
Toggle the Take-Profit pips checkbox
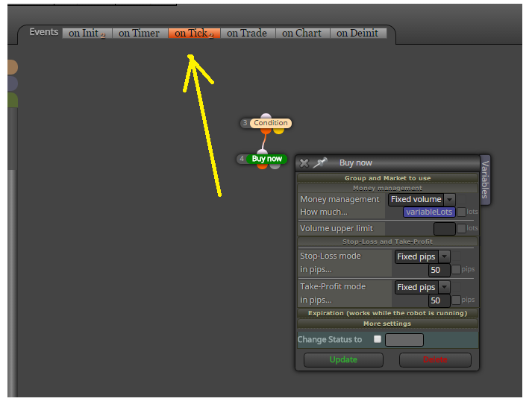click(x=457, y=300)
